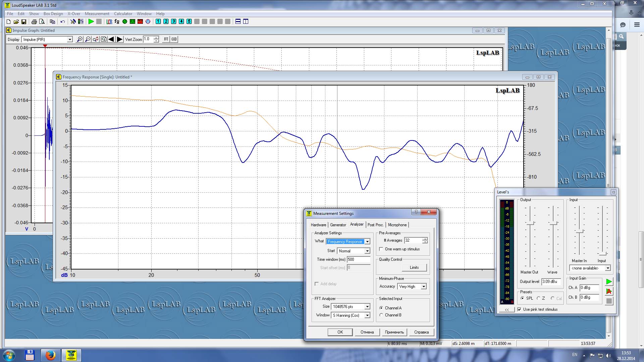This screenshot has width=644, height=362.
Task: Open the measurement settings mixer-sliders icon
Action: (x=81, y=21)
